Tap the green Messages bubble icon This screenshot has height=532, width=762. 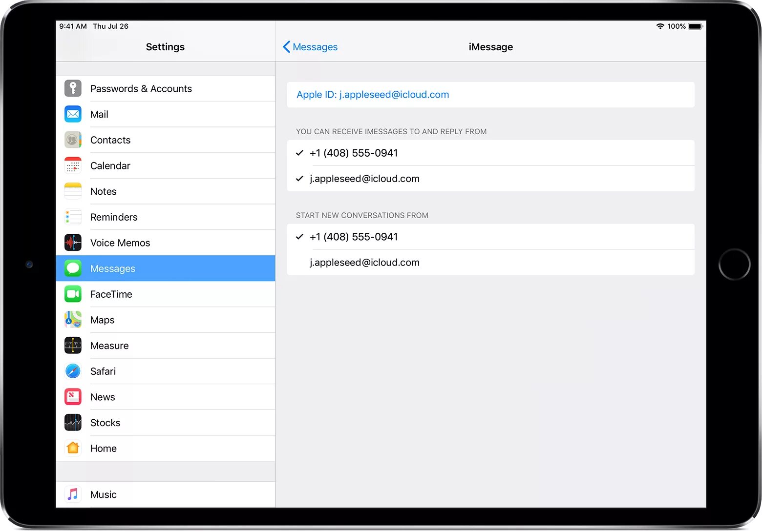pos(73,268)
